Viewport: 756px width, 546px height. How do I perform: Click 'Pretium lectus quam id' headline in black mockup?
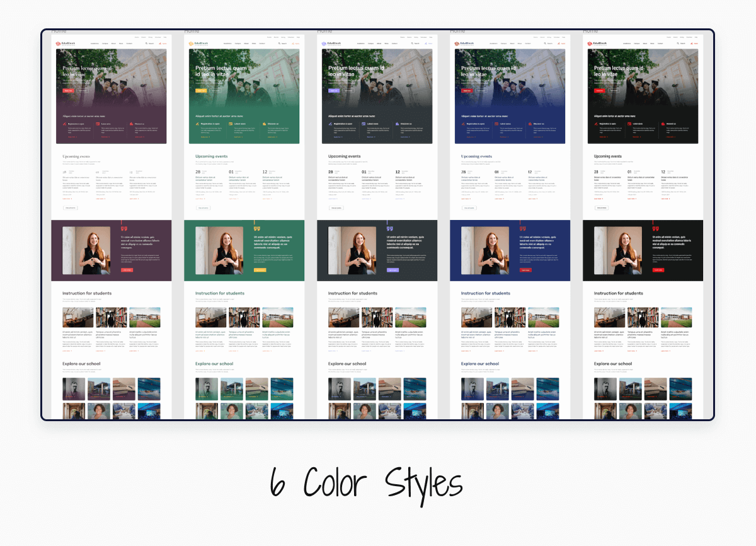(618, 68)
